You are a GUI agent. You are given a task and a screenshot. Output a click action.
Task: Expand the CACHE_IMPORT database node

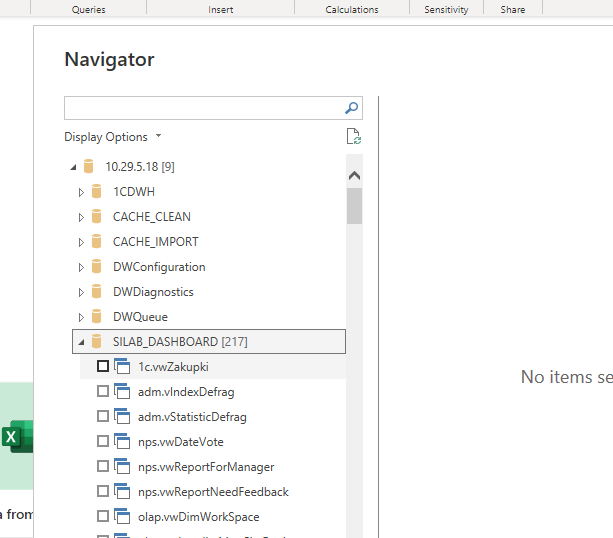point(81,242)
